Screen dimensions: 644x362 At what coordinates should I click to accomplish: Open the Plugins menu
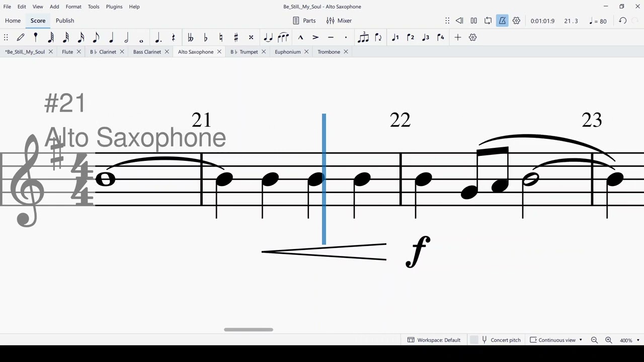click(x=114, y=7)
